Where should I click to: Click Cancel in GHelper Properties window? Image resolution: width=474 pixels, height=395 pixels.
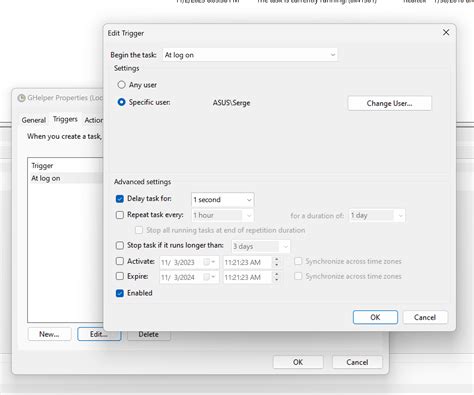pyautogui.click(x=357, y=362)
